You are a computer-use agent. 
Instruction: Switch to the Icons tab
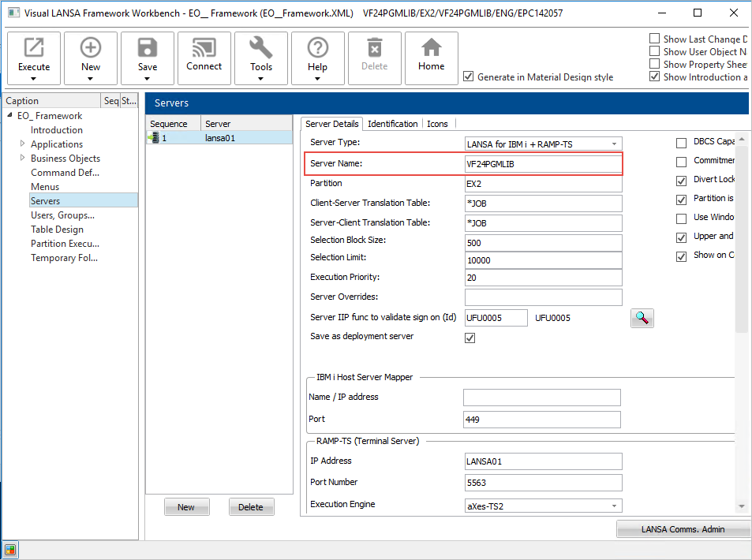tap(437, 124)
